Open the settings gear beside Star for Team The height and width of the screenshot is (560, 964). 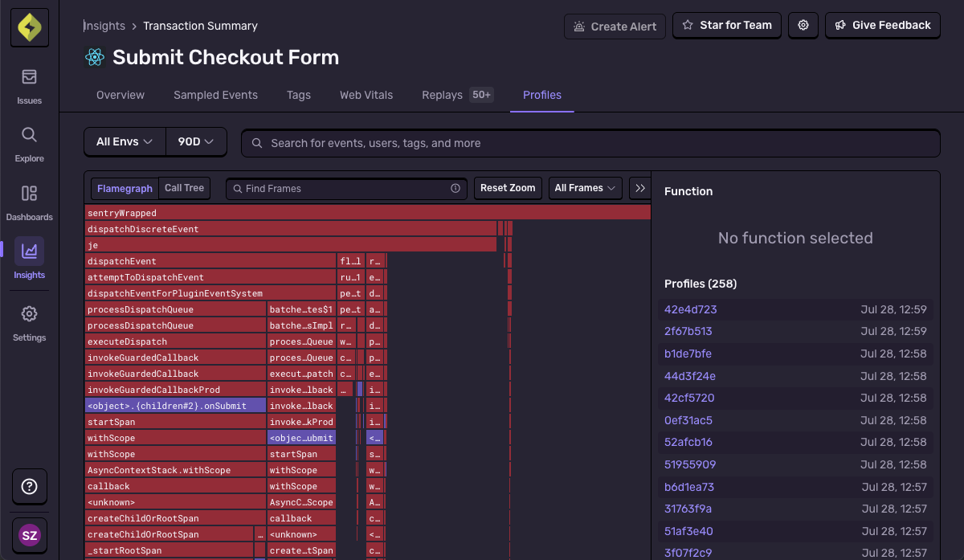pyautogui.click(x=803, y=25)
